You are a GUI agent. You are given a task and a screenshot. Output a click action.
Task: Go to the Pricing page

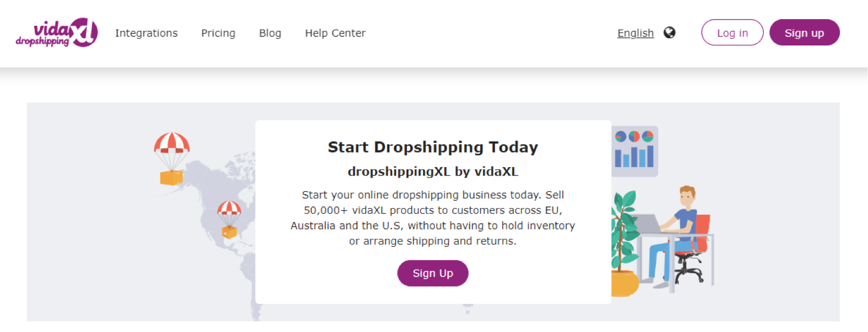(x=218, y=33)
